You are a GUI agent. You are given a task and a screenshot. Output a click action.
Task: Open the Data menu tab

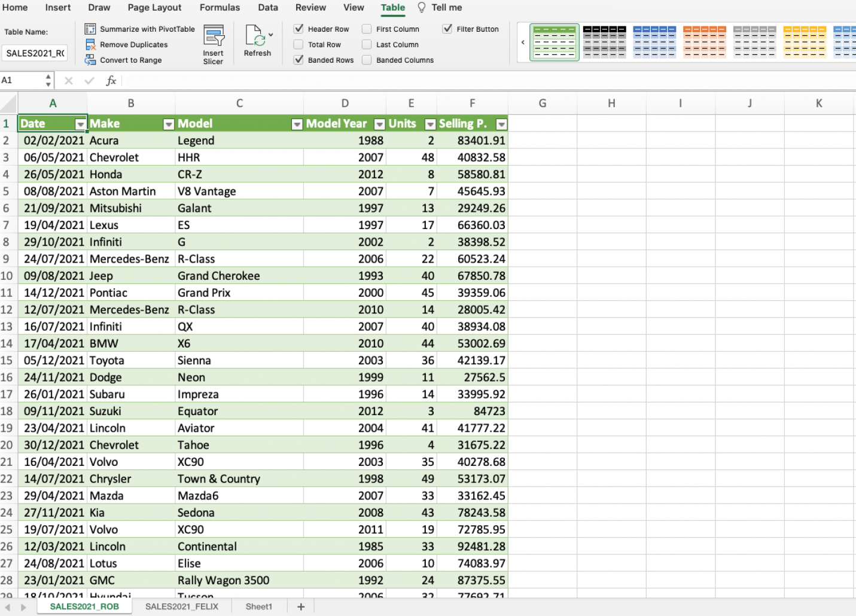pos(267,8)
